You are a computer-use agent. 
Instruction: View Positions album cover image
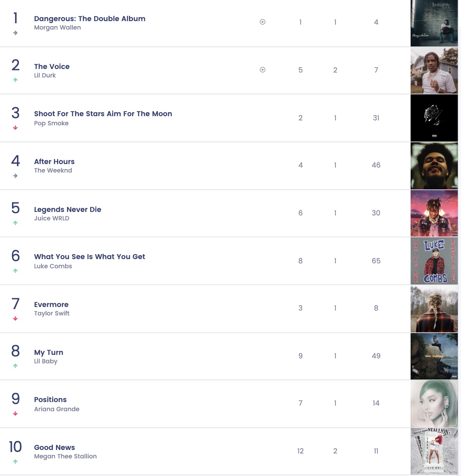(434, 404)
